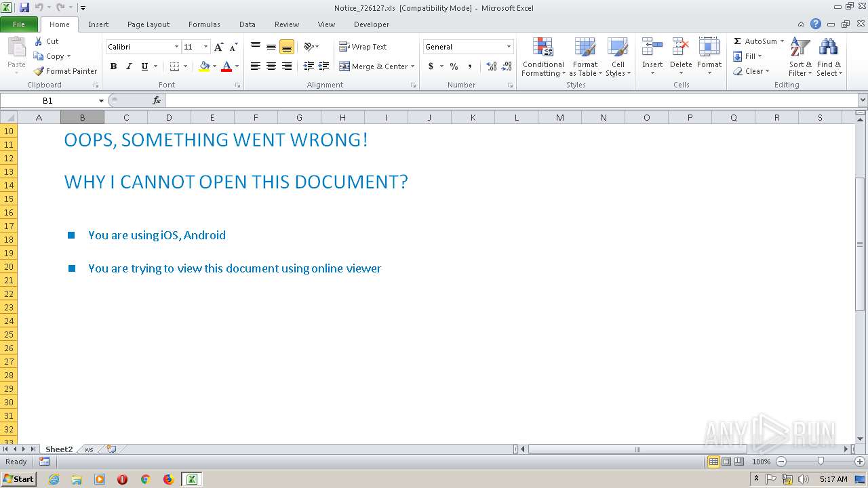Viewport: 868px width, 488px height.
Task: Expand the Copy dropdown arrow
Action: pyautogui.click(x=68, y=56)
